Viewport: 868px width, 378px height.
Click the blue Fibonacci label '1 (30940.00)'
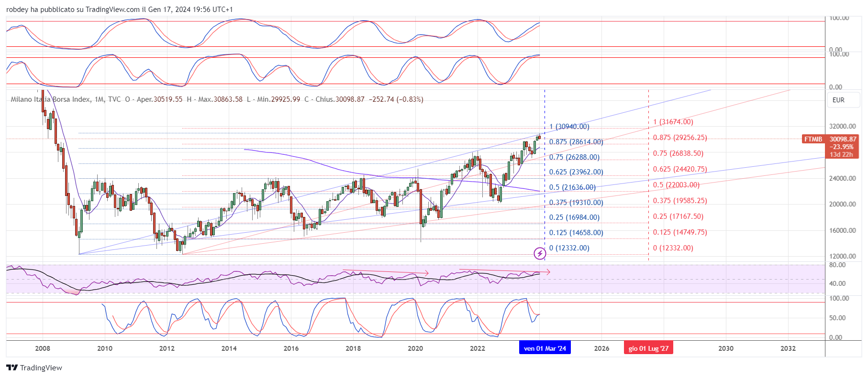tap(569, 127)
